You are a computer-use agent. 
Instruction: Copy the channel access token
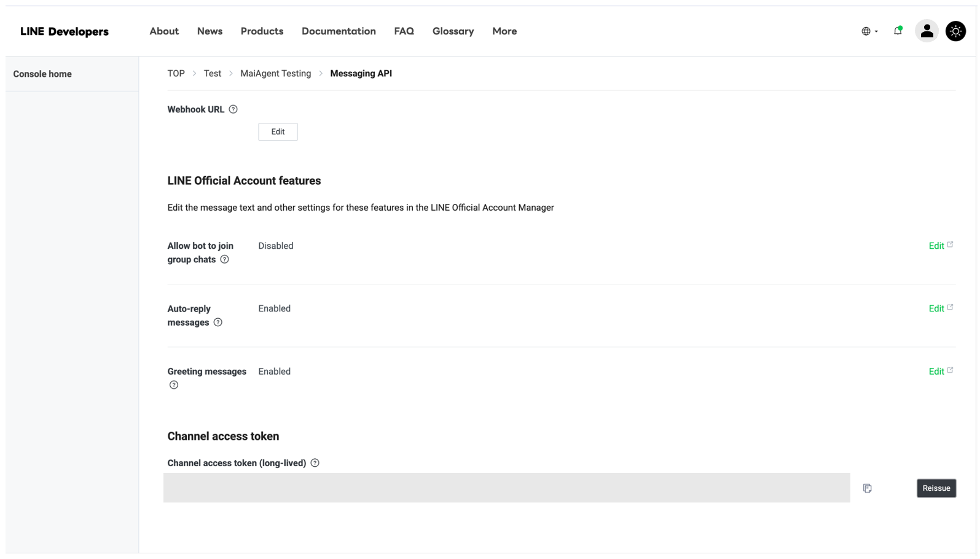[867, 488]
